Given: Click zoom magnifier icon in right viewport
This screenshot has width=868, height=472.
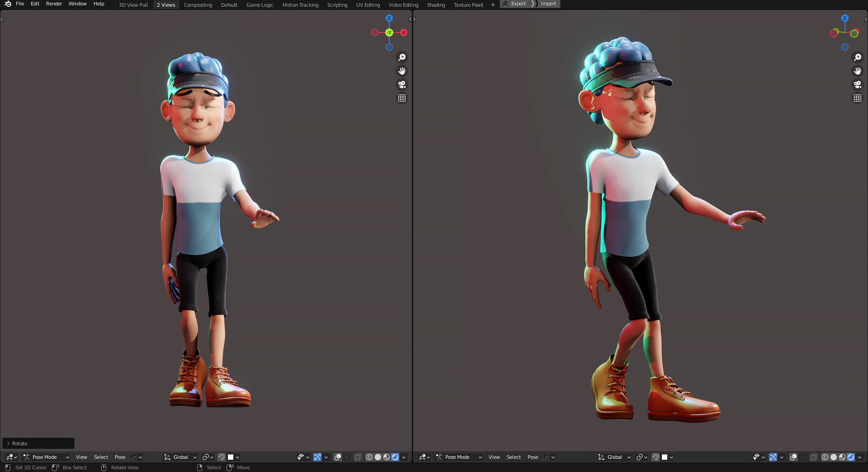Looking at the screenshot, I should click(x=858, y=58).
